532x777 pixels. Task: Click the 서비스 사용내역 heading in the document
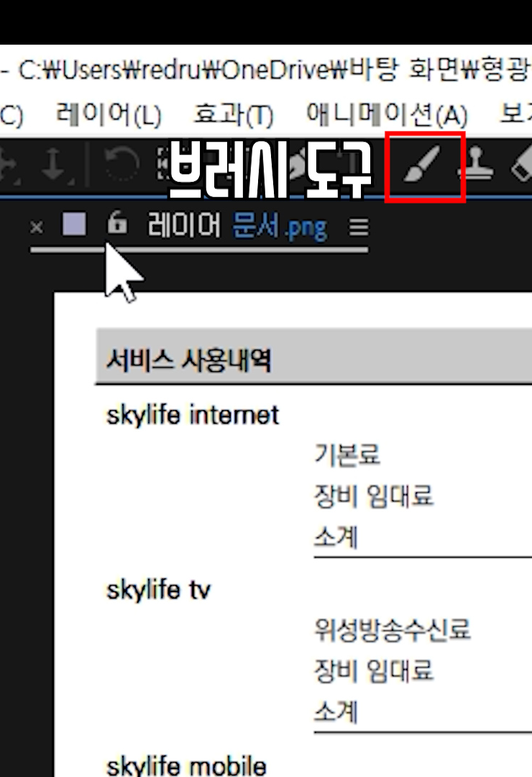point(189,359)
